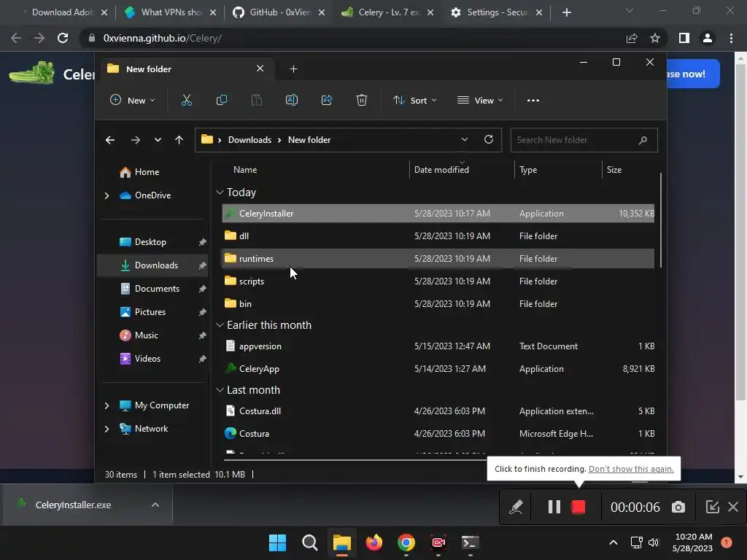Switch to the Settings - Security tab
The width and height of the screenshot is (747, 560).
[496, 12]
